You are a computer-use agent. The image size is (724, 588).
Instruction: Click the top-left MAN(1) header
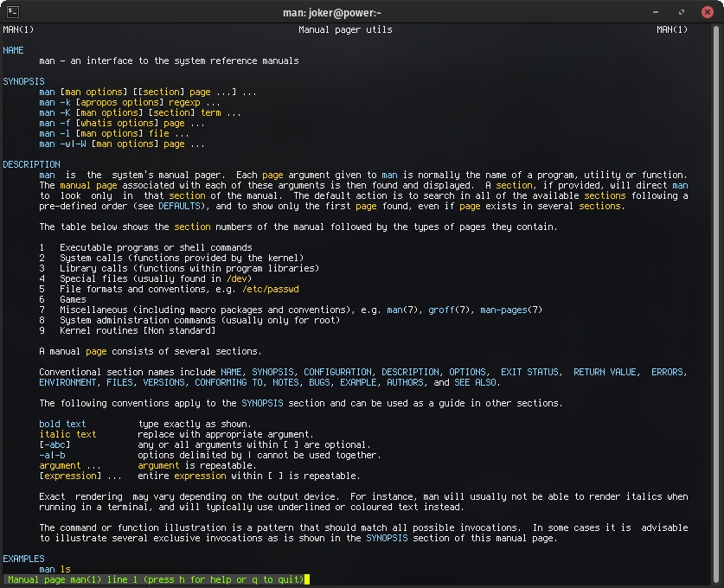[18, 30]
